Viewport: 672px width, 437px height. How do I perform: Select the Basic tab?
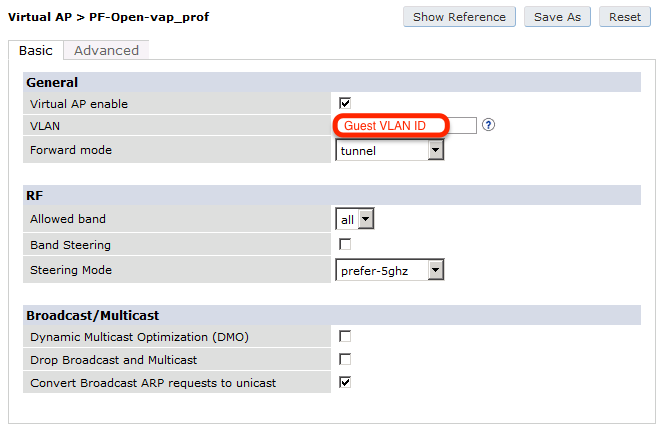(x=36, y=50)
